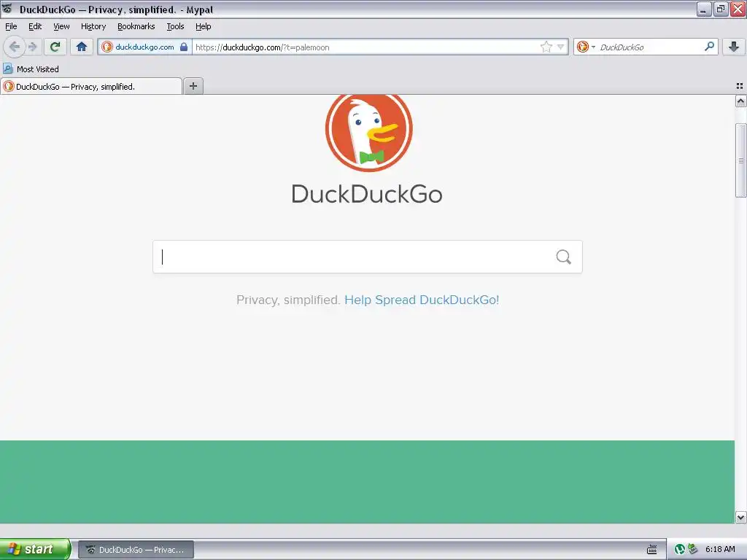Open the Most Visited bookmarks folder
747x560 pixels.
coord(31,69)
